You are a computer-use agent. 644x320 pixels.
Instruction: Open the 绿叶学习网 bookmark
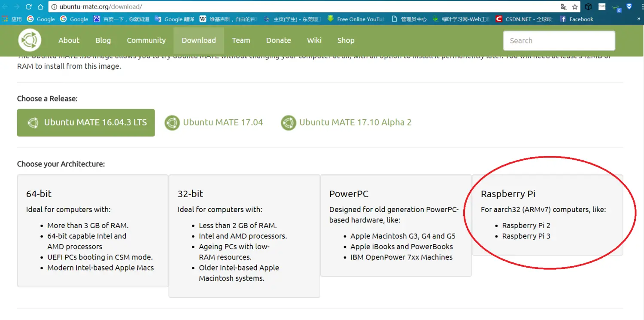(x=461, y=19)
